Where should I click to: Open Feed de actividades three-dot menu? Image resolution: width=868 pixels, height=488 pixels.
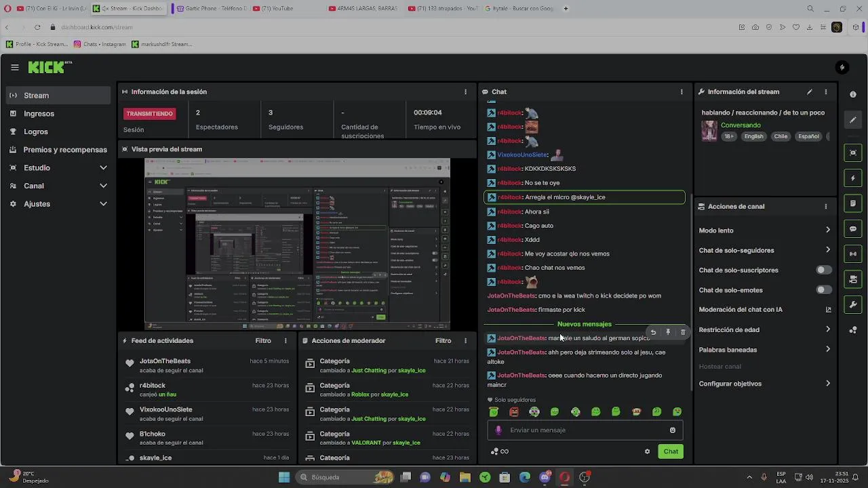[285, 341]
